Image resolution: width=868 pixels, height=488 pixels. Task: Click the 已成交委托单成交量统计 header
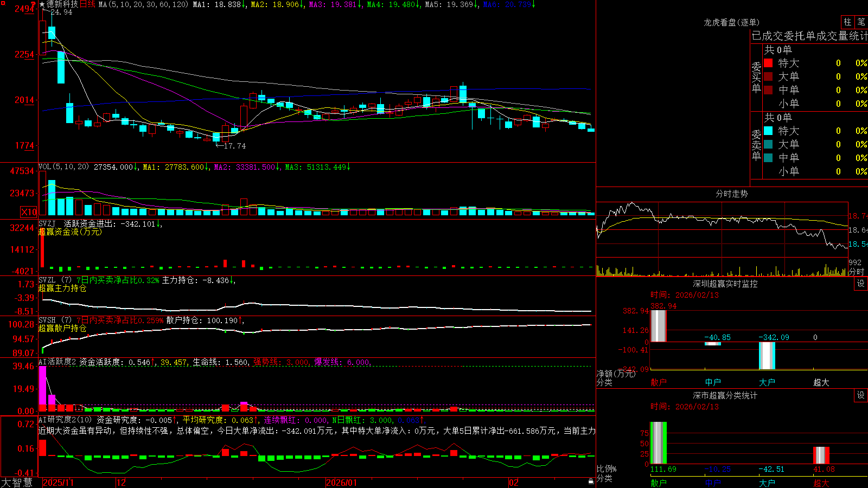pos(809,36)
